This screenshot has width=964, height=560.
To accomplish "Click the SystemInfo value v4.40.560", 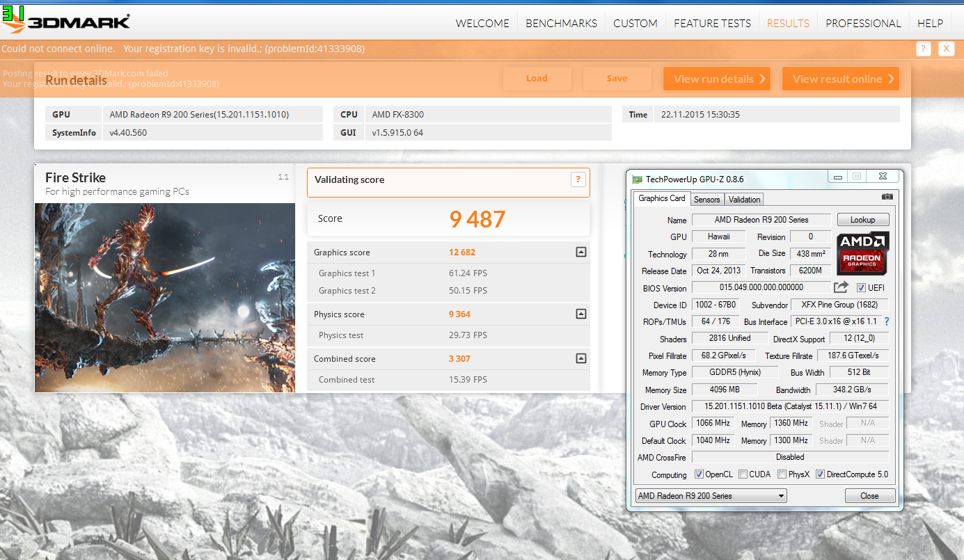I will (128, 133).
